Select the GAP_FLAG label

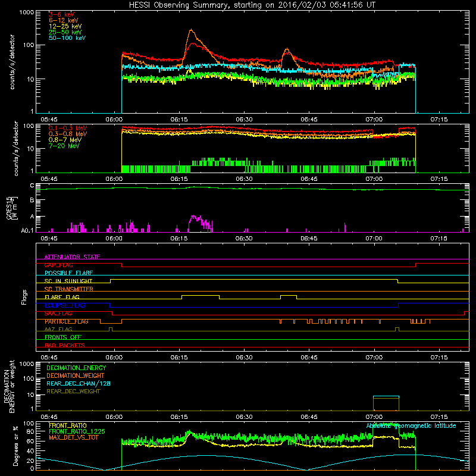click(58, 265)
